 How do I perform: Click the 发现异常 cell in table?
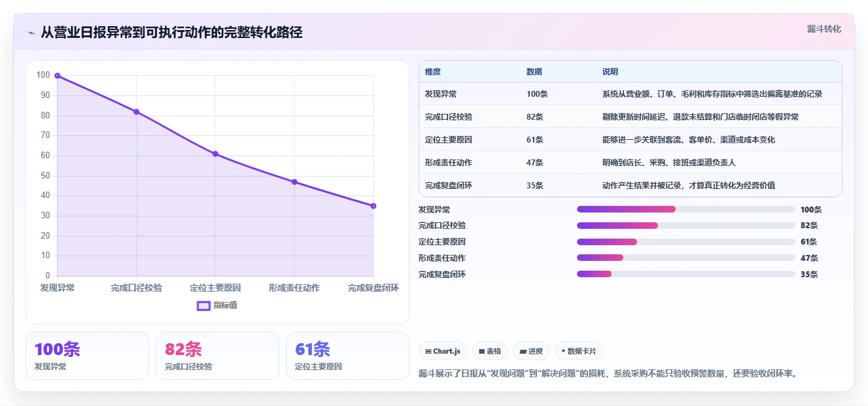pyautogui.click(x=441, y=94)
